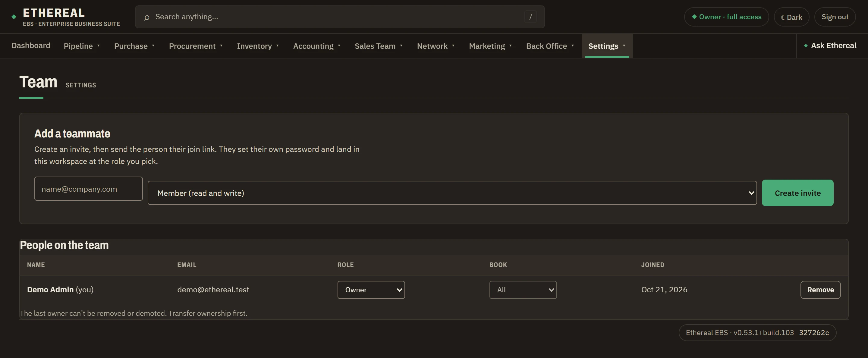
Task: Click the demo@ethereal.test email cell
Action: coord(213,290)
